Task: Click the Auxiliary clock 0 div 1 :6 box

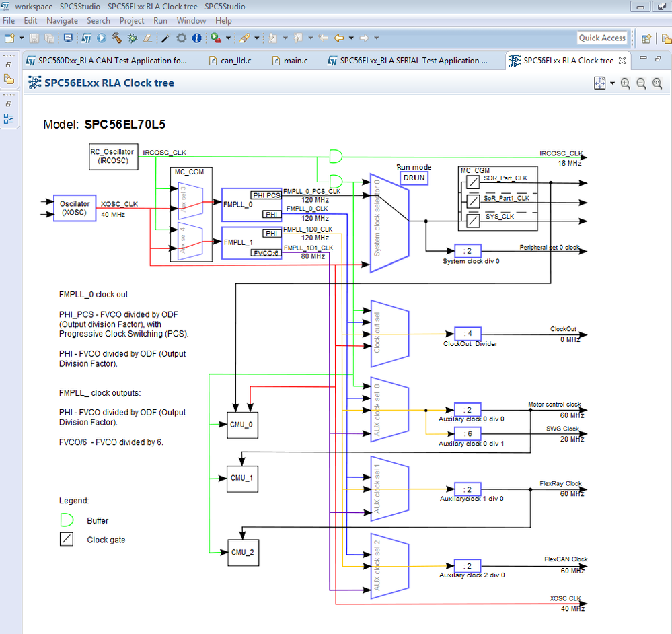Action: [468, 434]
